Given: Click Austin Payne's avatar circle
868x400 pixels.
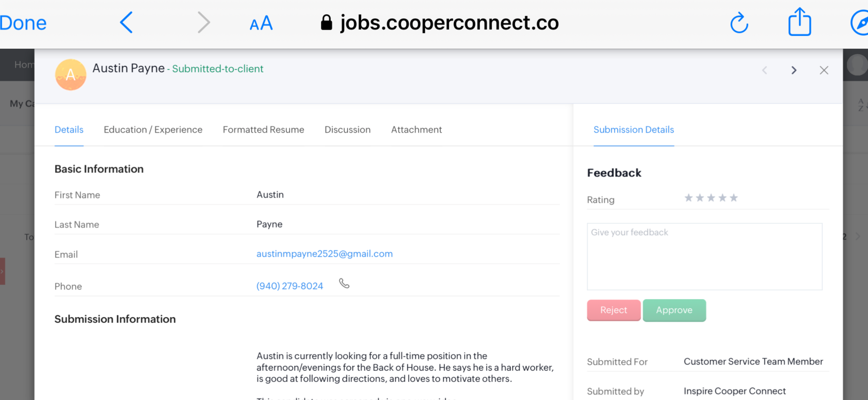Looking at the screenshot, I should pos(70,74).
